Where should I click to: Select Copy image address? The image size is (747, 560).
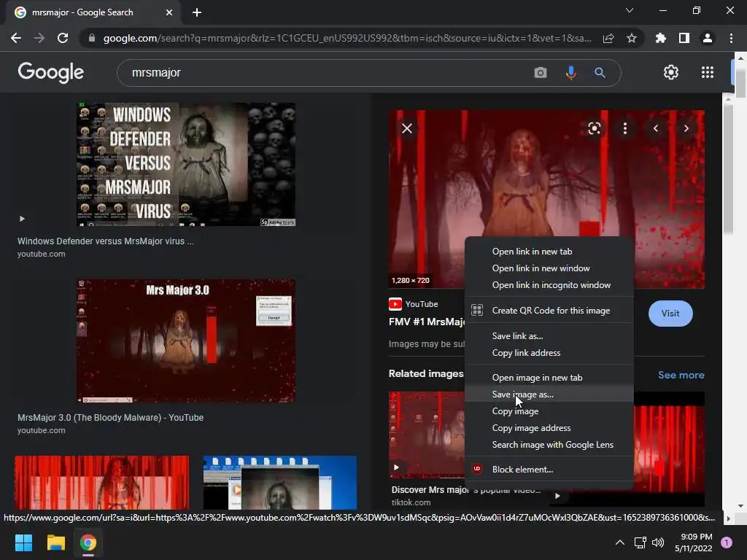(549, 427)
